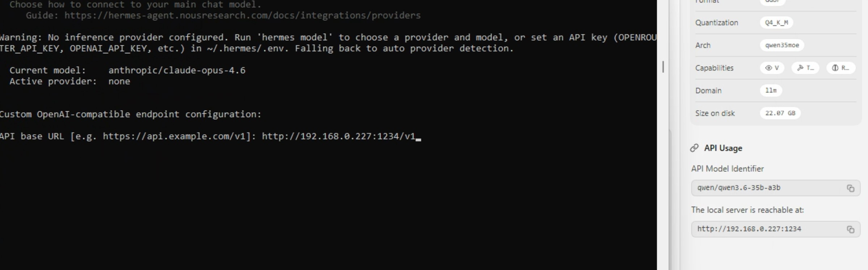868x270 pixels.
Task: Click the Capabilities row label
Action: point(714,68)
